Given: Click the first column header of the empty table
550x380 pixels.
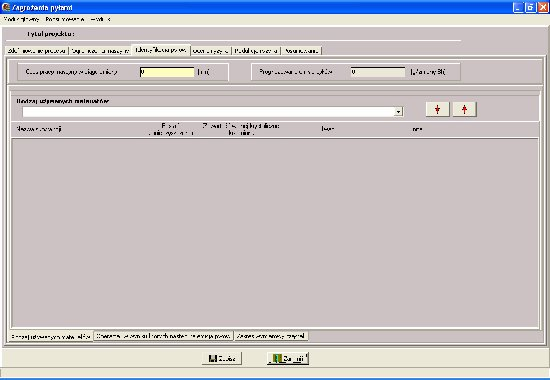Looking at the screenshot, I should click(39, 129).
